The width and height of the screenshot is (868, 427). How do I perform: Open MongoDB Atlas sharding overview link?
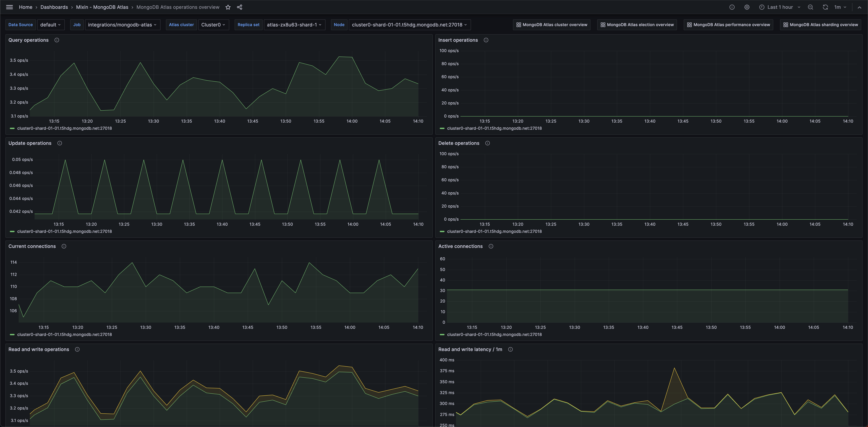coord(821,24)
